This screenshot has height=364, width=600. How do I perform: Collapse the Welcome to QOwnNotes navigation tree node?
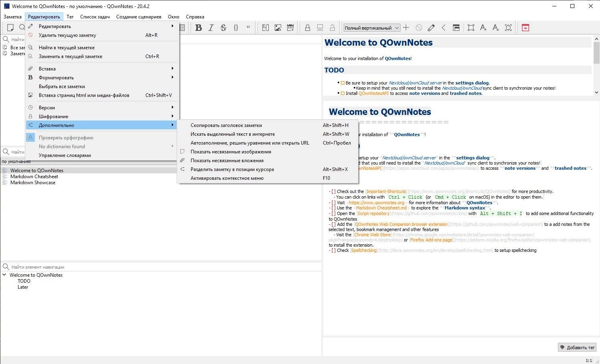point(4,275)
